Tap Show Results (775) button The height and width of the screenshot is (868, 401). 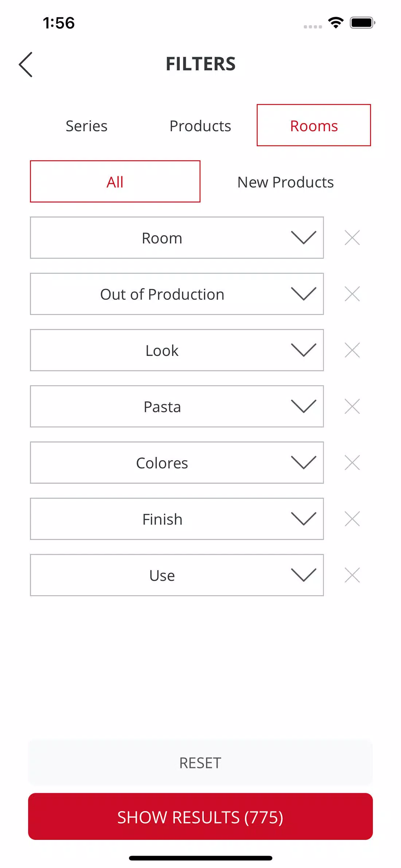pos(200,817)
